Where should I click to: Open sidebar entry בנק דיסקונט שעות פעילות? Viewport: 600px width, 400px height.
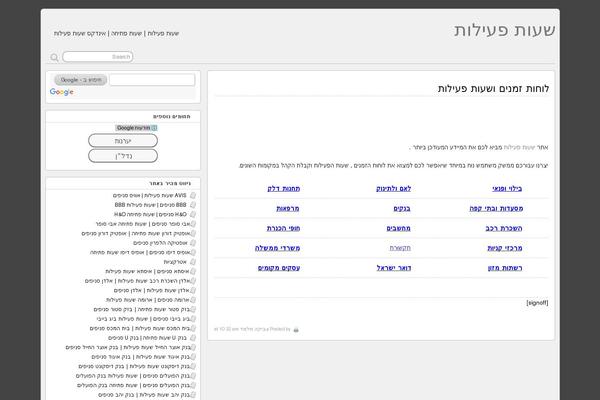coord(160,366)
